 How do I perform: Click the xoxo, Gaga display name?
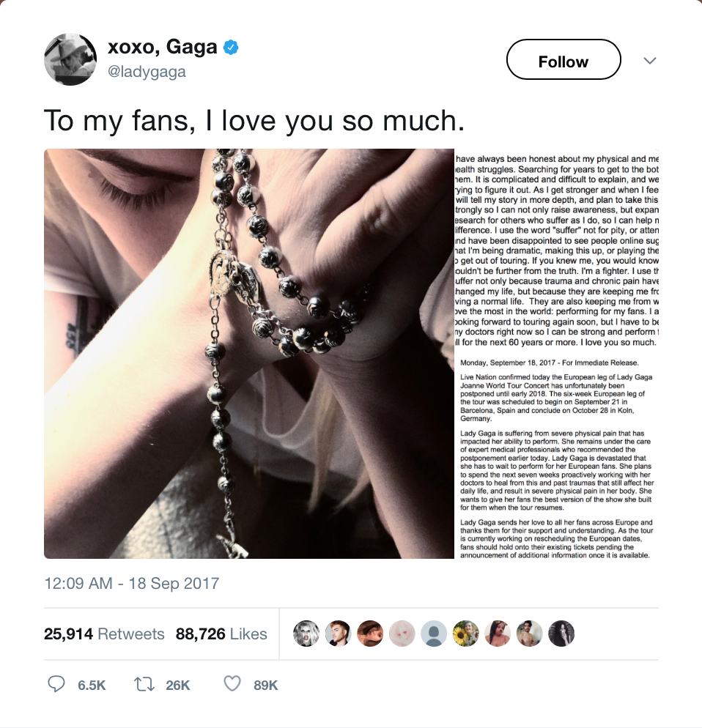point(162,48)
